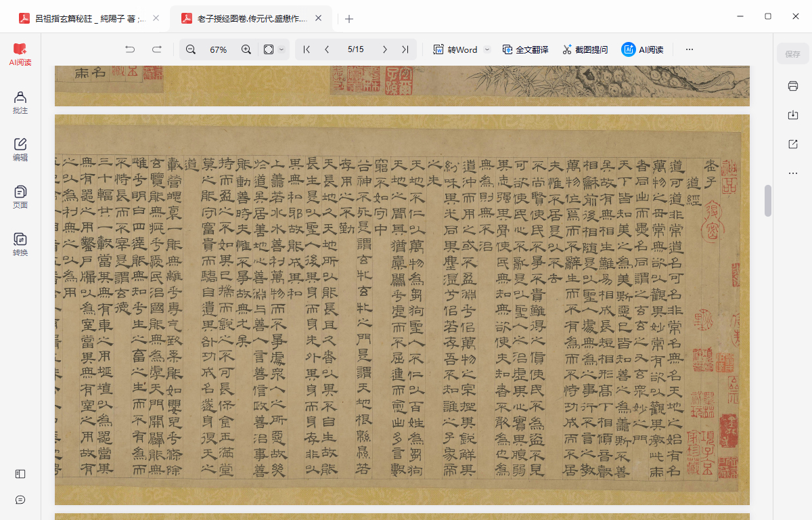Click the 截图提问 screenshot question button
This screenshot has width=812, height=520.
pyautogui.click(x=585, y=49)
